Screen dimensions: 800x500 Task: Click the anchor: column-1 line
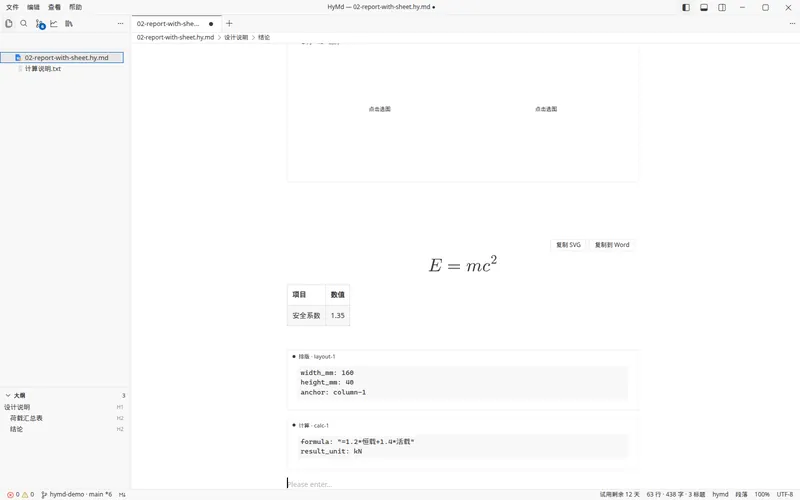click(333, 393)
